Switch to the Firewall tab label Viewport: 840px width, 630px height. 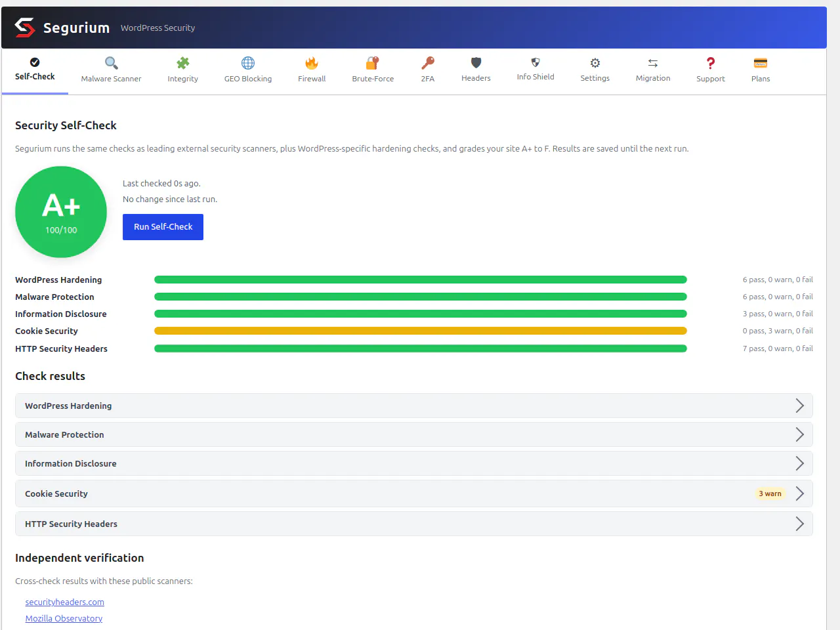coord(312,79)
